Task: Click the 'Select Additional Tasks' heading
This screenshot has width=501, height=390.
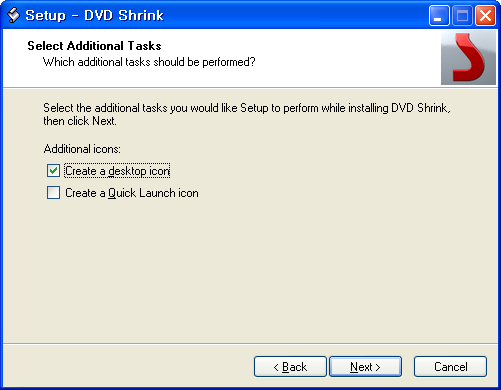Action: point(94,46)
